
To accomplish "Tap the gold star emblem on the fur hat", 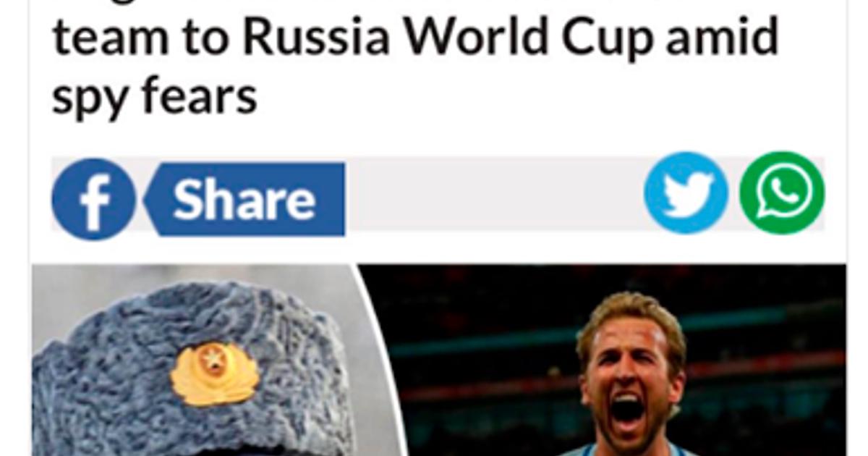I will tap(214, 373).
